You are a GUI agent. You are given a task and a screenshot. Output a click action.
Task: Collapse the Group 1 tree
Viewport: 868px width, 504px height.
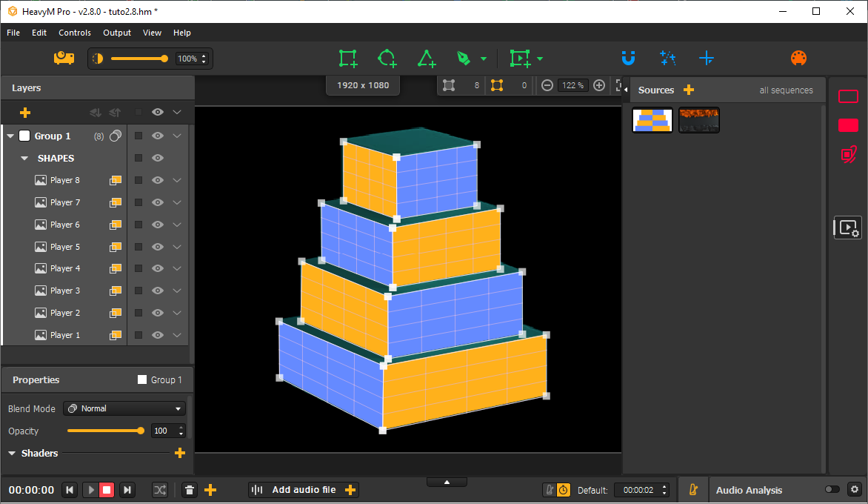pyautogui.click(x=10, y=136)
